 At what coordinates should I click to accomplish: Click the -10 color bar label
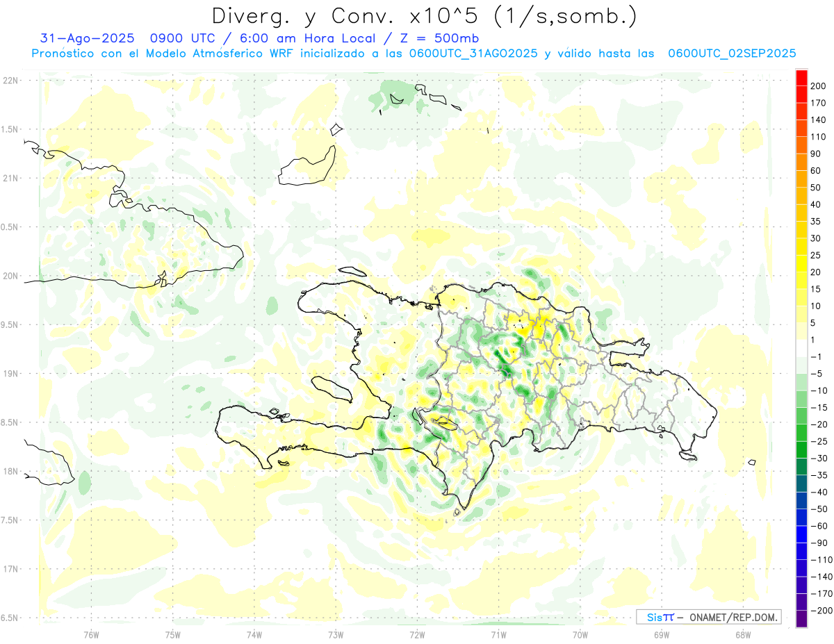pyautogui.click(x=819, y=390)
